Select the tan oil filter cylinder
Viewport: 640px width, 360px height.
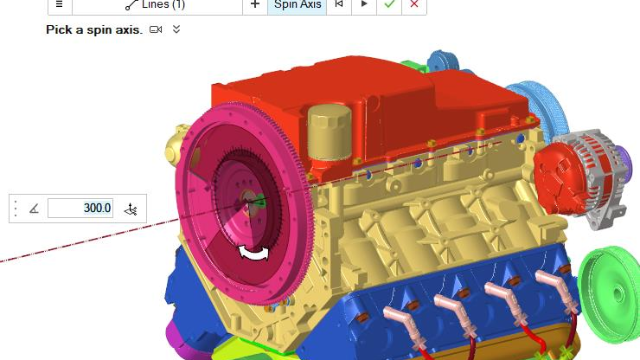(x=329, y=132)
